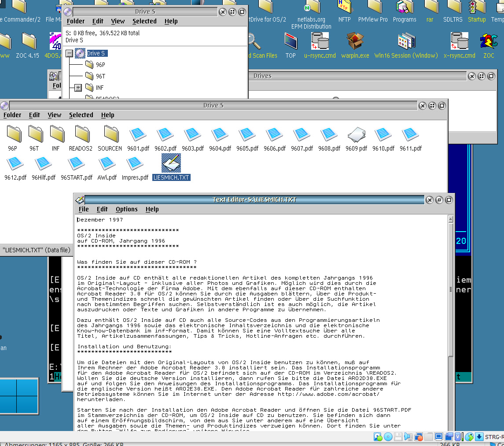Select the 9609 pdf document icon
Viewport: 504px width, 446px height.
(357, 134)
